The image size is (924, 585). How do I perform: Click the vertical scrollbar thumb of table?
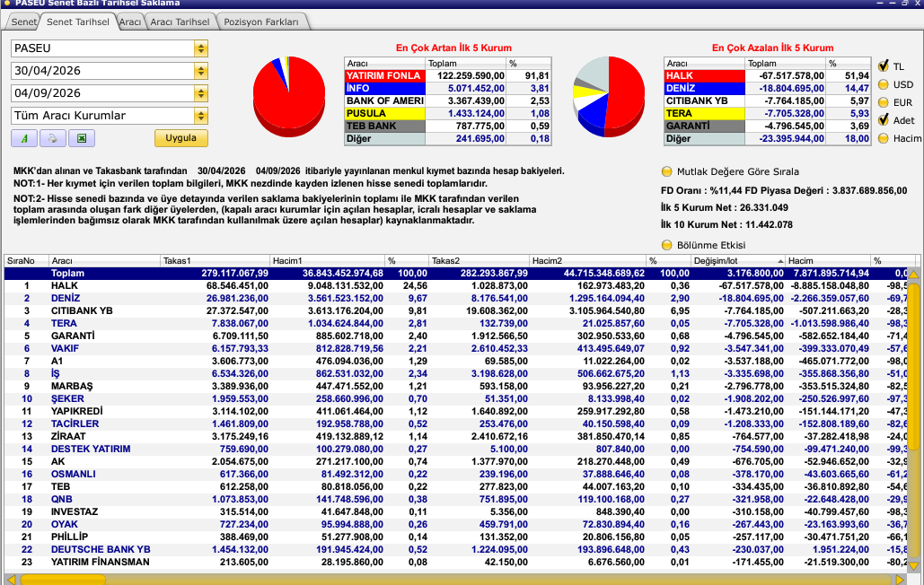pos(913,367)
